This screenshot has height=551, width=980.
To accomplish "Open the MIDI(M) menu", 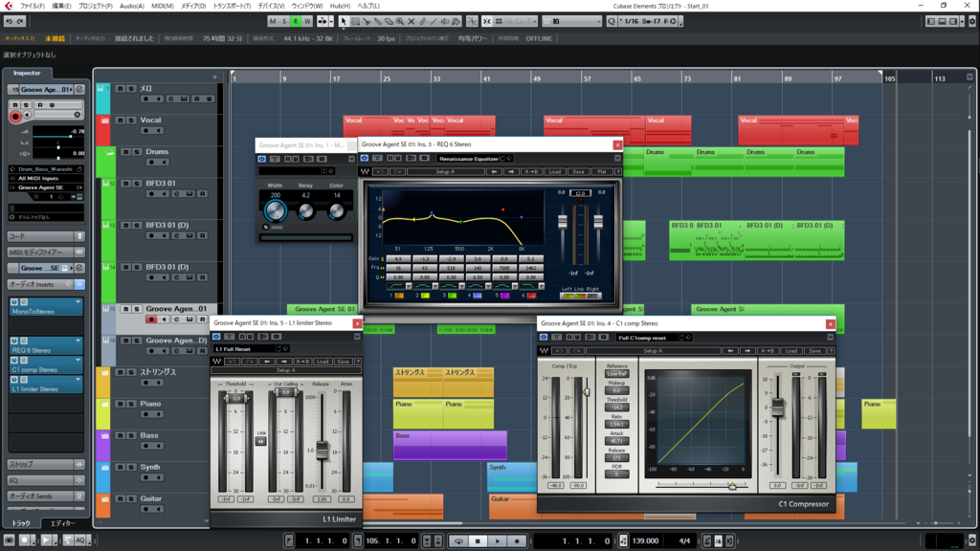I will [x=163, y=6].
